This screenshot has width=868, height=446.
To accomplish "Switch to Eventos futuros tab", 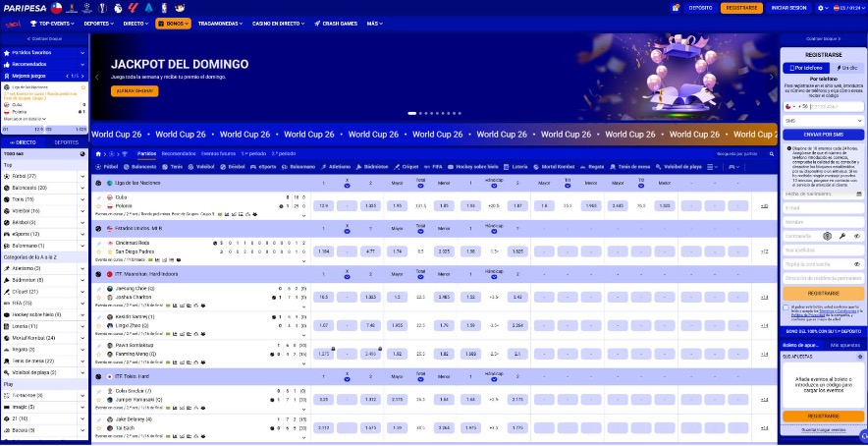I will pyautogui.click(x=218, y=153).
